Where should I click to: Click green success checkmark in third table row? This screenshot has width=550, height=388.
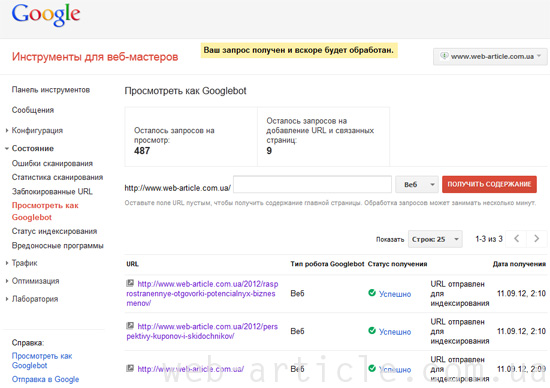pos(372,368)
